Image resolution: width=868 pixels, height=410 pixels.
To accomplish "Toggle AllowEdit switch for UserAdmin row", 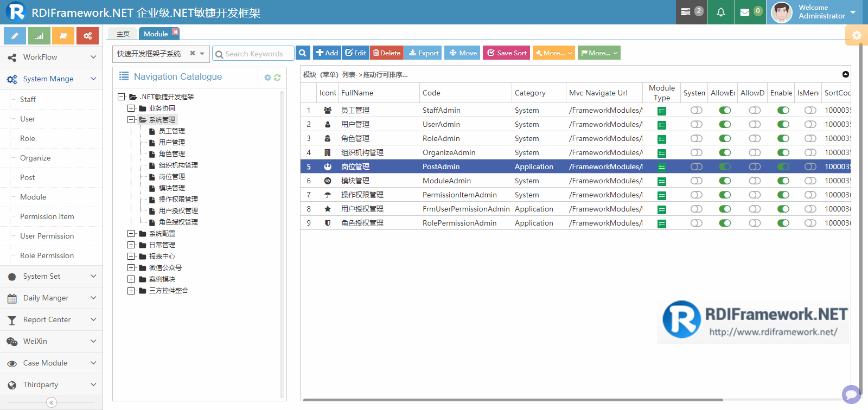I will (725, 124).
